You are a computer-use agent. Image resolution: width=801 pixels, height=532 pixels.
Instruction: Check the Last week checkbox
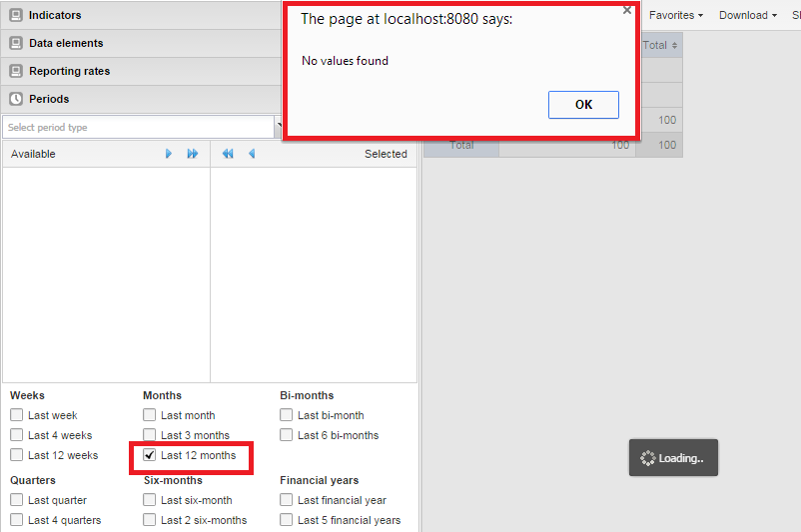(x=17, y=414)
